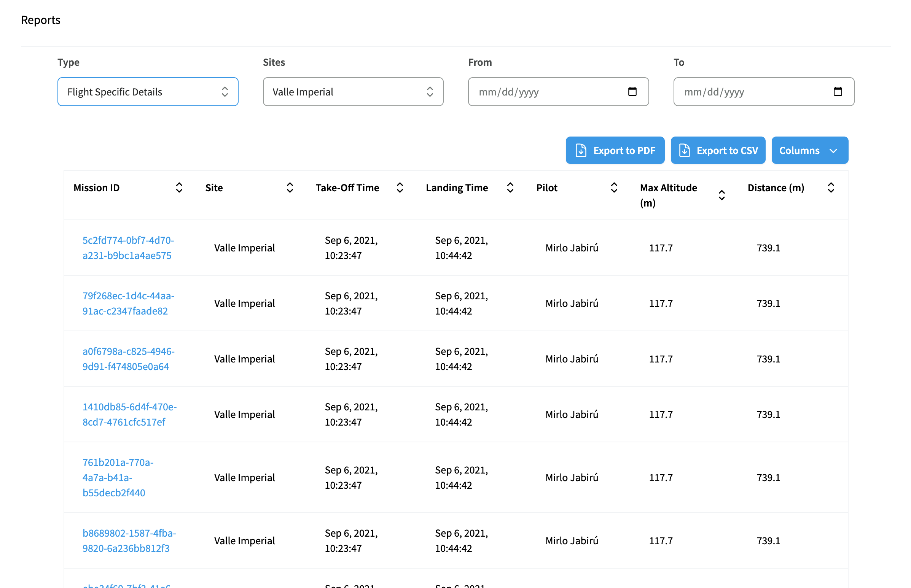Viewport: 911px width, 588px height.
Task: Select Mirlo Jabirú cell in the 79f268ec row
Action: pos(572,304)
